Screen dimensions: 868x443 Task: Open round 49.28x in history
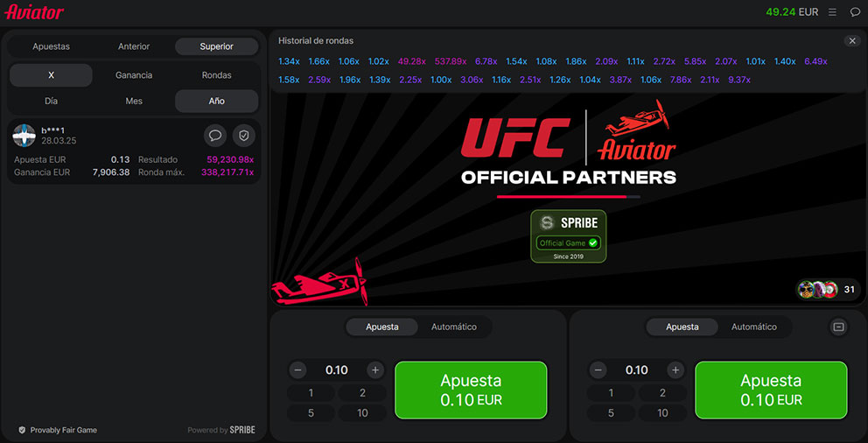pyautogui.click(x=412, y=61)
